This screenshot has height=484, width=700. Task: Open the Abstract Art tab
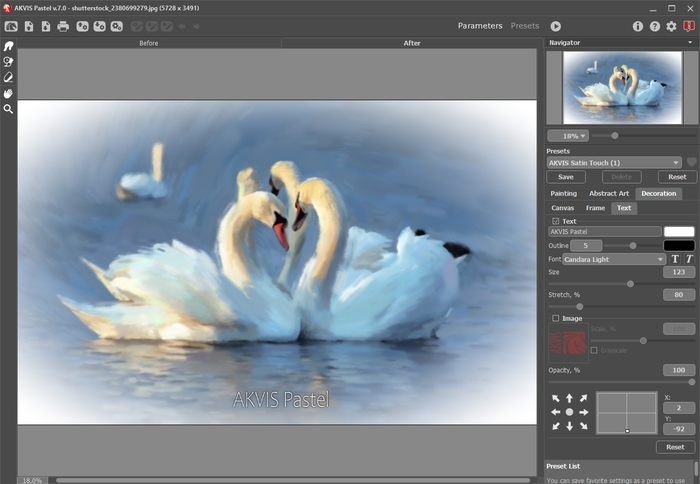coord(609,193)
